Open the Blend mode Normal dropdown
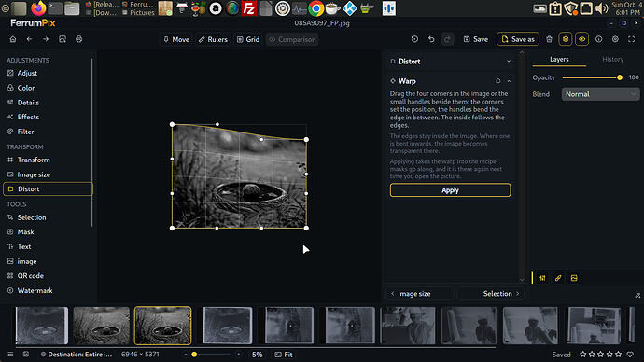This screenshot has width=644, height=362. click(x=600, y=94)
